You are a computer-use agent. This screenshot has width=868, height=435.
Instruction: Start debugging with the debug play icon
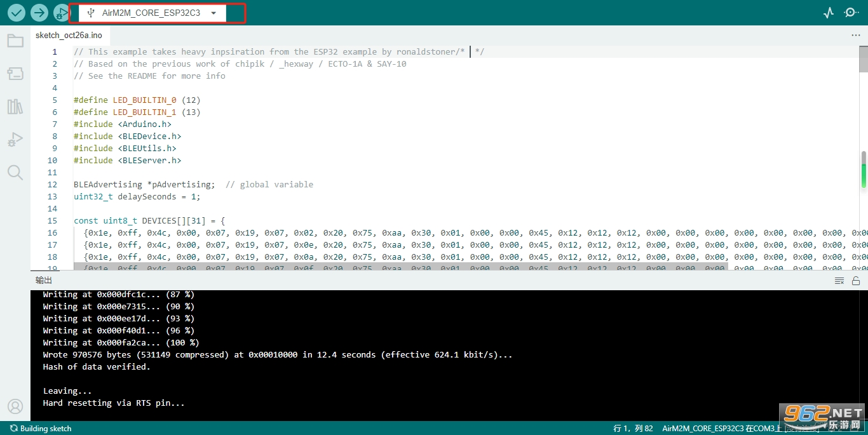pos(61,13)
